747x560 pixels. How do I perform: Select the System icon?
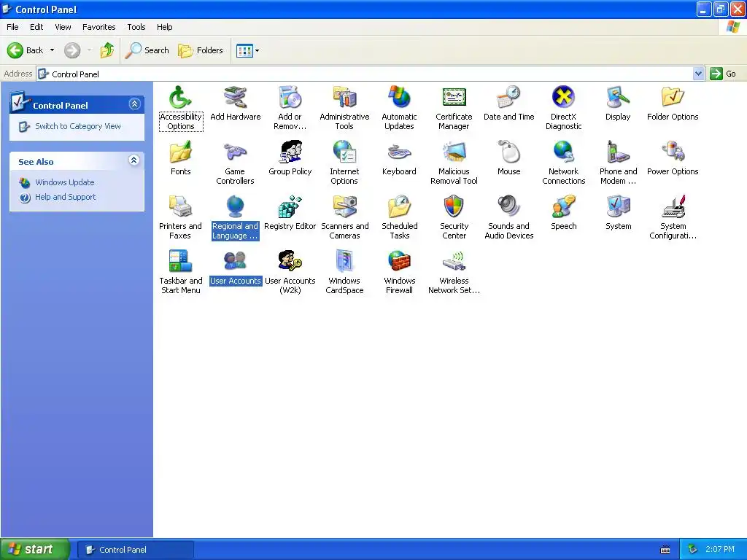pos(618,207)
